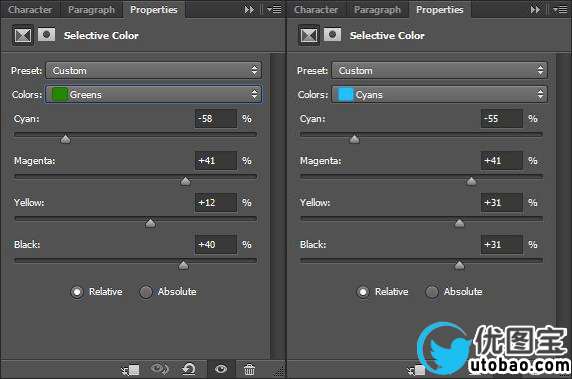Click the vertical scrollbar of left panel
This screenshot has height=379, width=572.
(278, 206)
